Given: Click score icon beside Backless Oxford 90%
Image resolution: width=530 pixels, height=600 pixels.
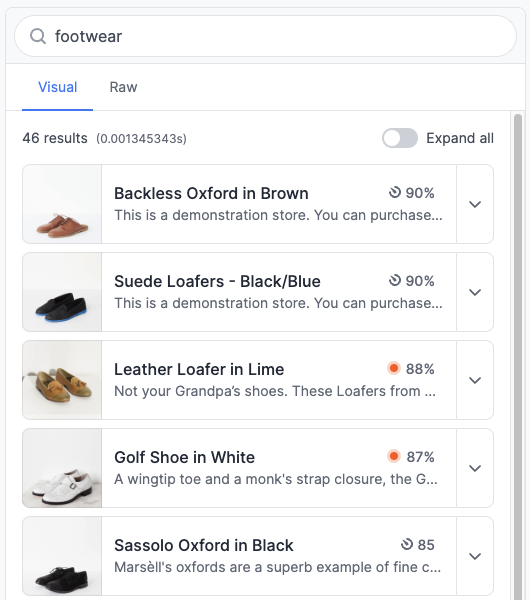Looking at the screenshot, I should click(x=395, y=192).
